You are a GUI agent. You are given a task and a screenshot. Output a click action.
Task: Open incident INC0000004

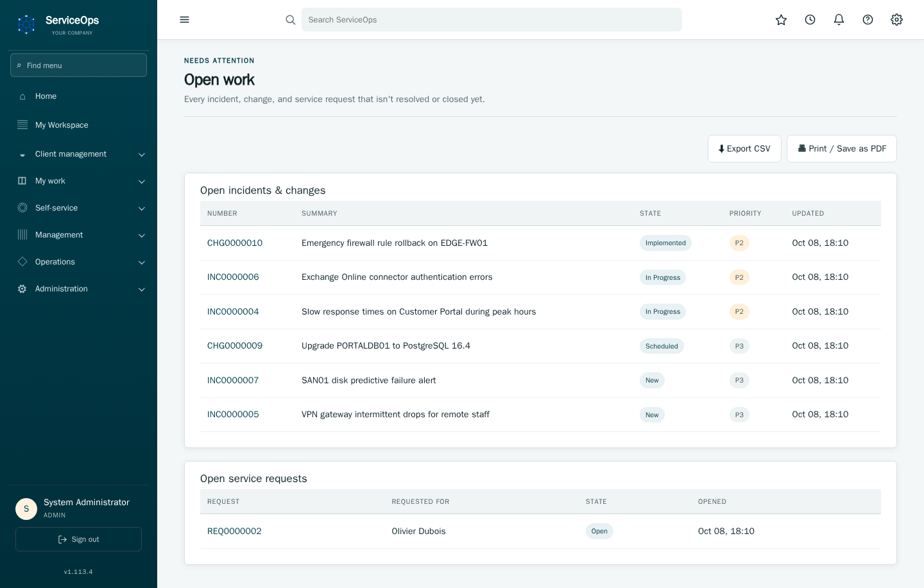pos(233,311)
